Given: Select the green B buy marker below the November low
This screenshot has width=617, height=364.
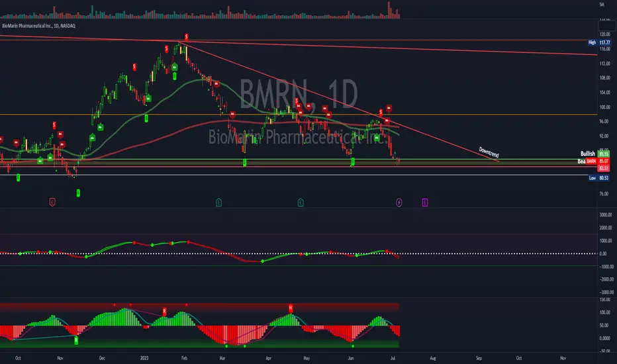Looking at the screenshot, I should 78,193.
